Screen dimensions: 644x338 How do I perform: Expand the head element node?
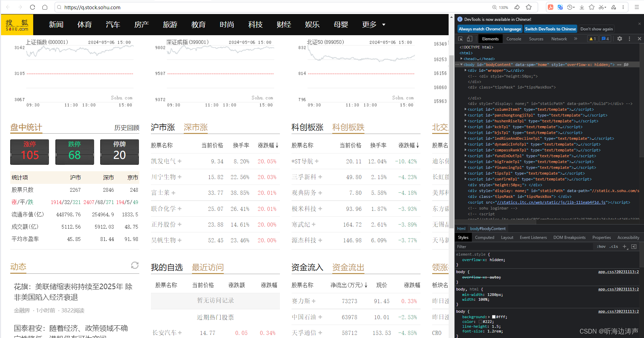(x=462, y=59)
